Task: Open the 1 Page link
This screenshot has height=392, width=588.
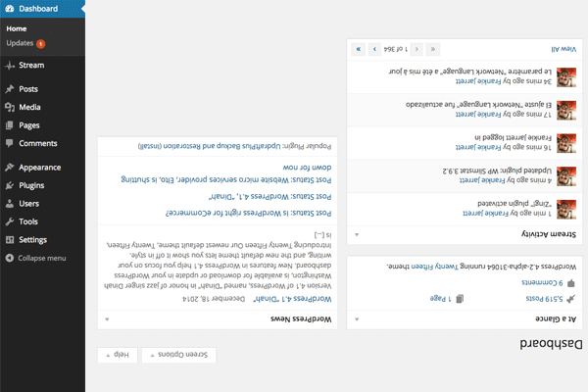Action: click(441, 299)
